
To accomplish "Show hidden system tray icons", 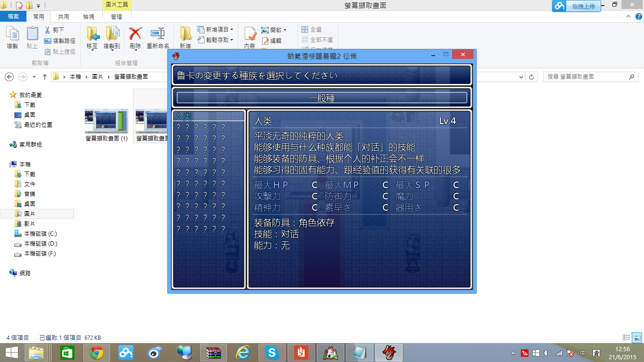I will (x=513, y=353).
